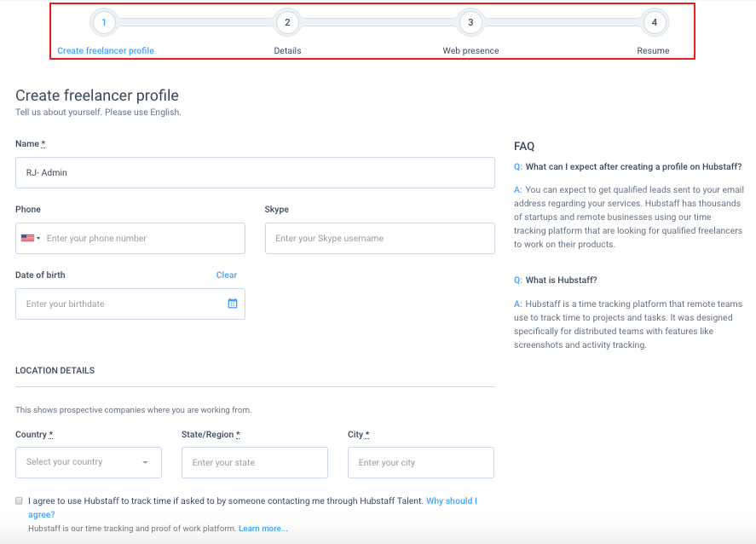
Task: Select the step 3 circle
Action: 470,22
